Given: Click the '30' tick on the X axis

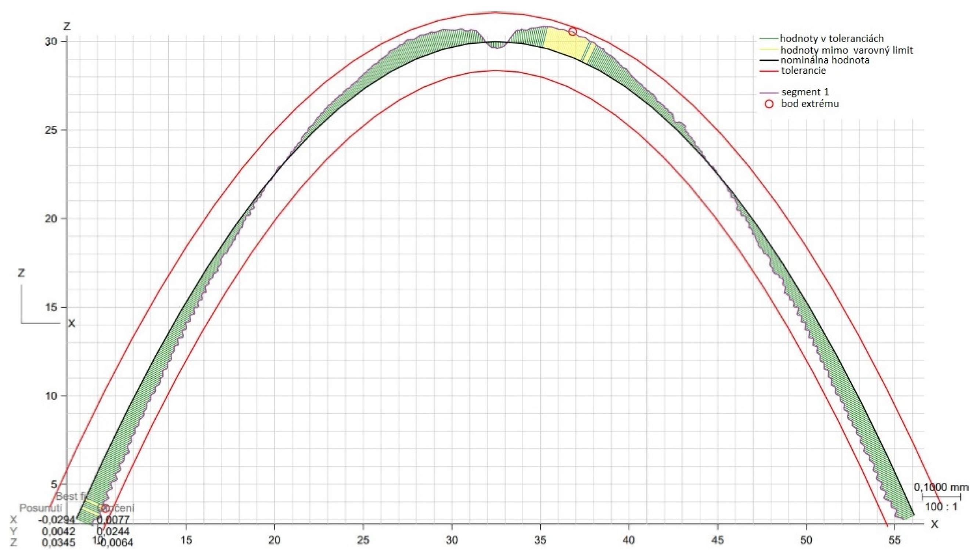Looking at the screenshot, I should click(x=452, y=541).
